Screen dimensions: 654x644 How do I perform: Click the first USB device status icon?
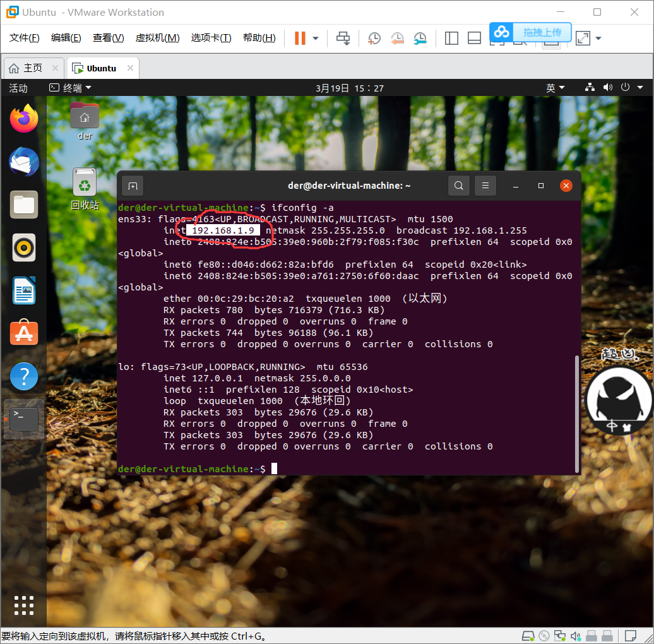coord(592,636)
